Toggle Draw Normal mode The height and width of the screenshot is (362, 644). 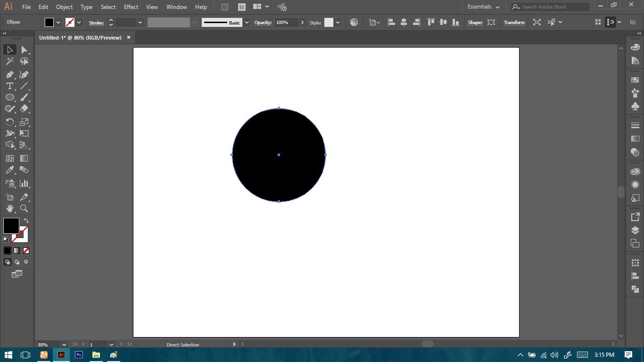(8, 262)
